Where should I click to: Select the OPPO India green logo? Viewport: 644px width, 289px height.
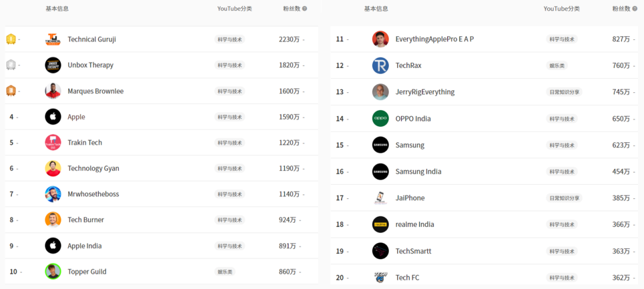[x=380, y=119]
